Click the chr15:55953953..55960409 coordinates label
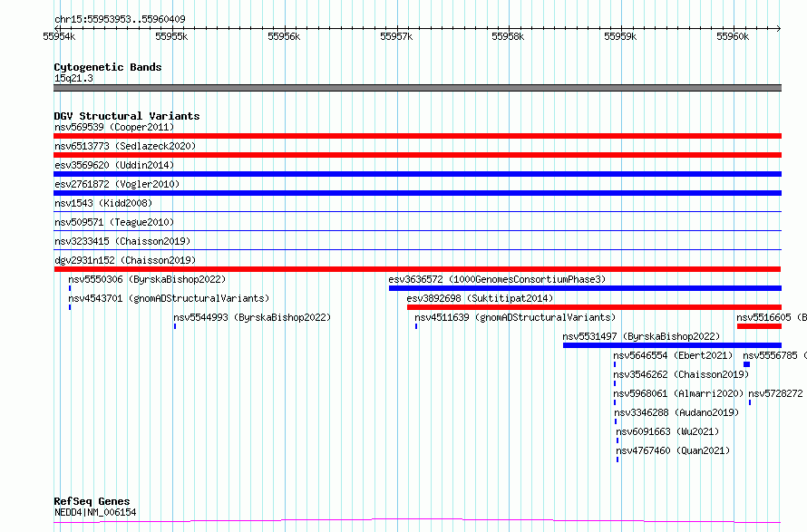 (x=120, y=20)
